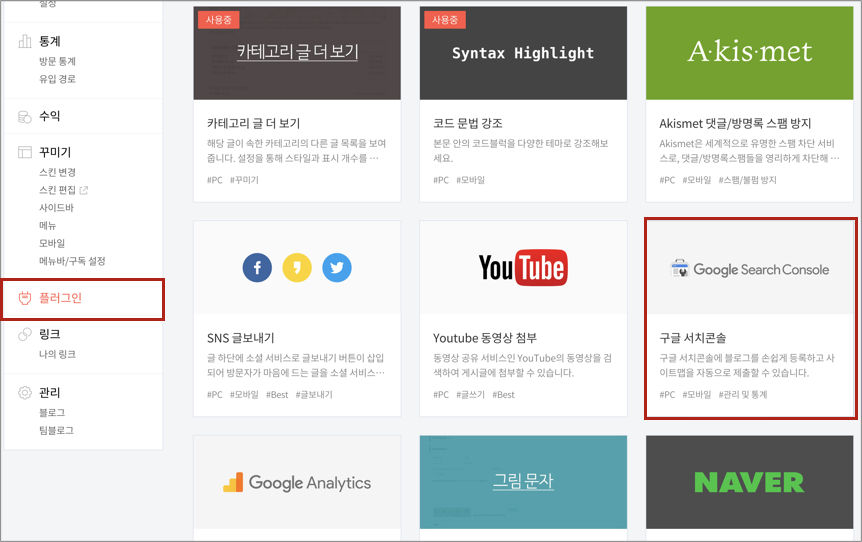Click #Best tag on SNS 글보내기 card

pyautogui.click(x=277, y=395)
